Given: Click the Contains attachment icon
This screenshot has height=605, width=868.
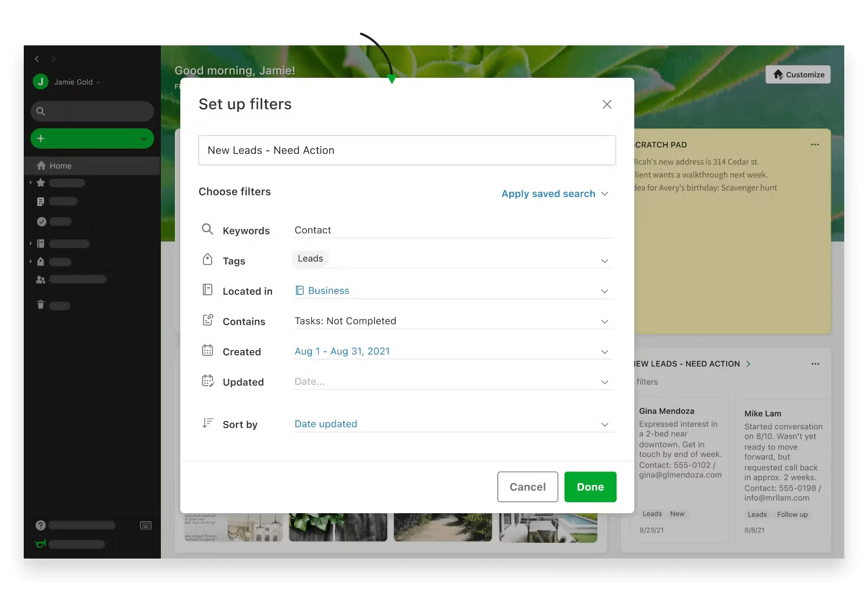Looking at the screenshot, I should [x=208, y=320].
